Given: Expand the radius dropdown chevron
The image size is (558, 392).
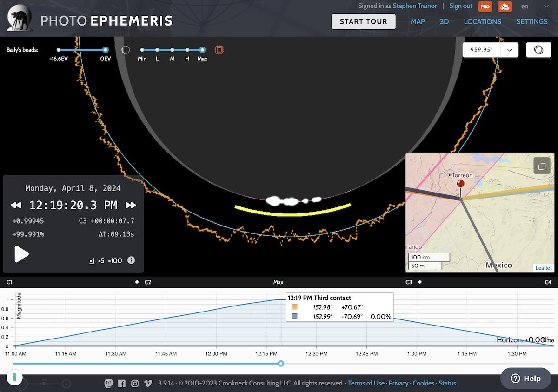Looking at the screenshot, I should coord(510,50).
